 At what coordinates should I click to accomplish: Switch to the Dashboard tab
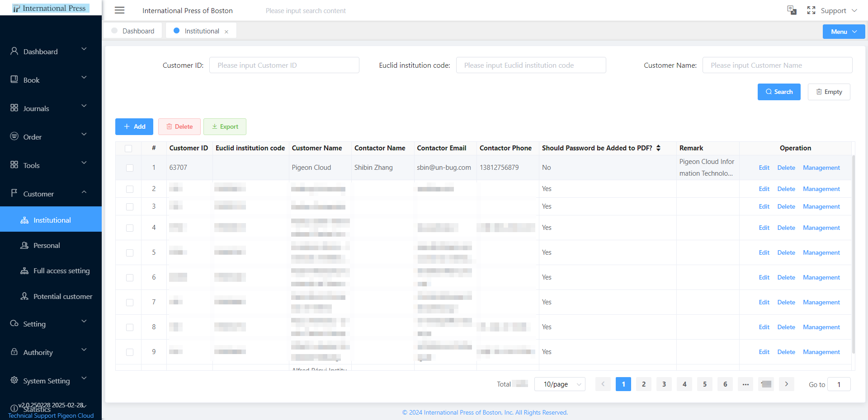coord(133,31)
